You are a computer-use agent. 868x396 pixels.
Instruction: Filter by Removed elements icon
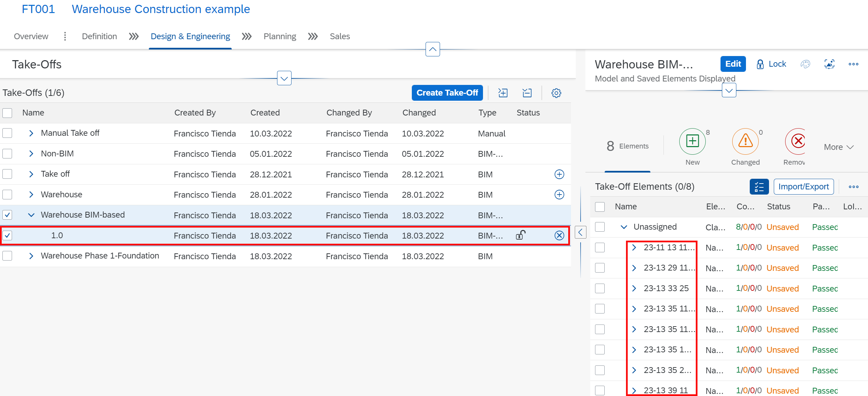click(795, 141)
